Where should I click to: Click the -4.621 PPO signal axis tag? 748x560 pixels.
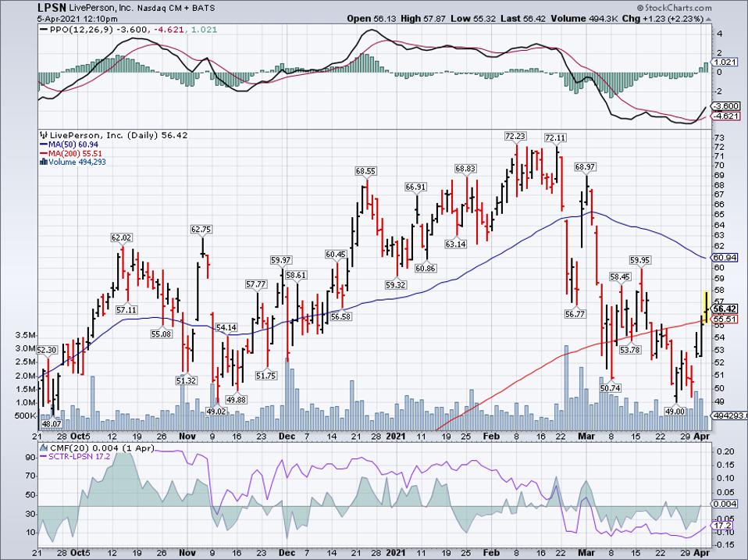pos(726,116)
